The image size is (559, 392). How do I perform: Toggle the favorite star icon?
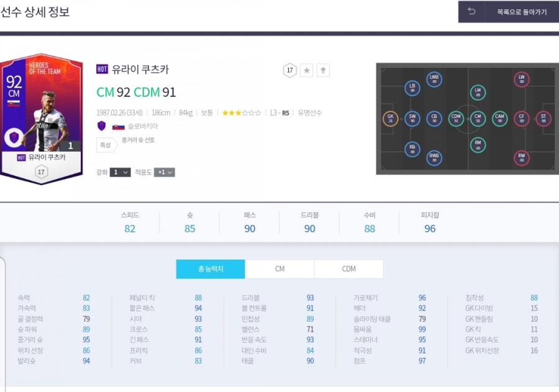[x=307, y=70]
